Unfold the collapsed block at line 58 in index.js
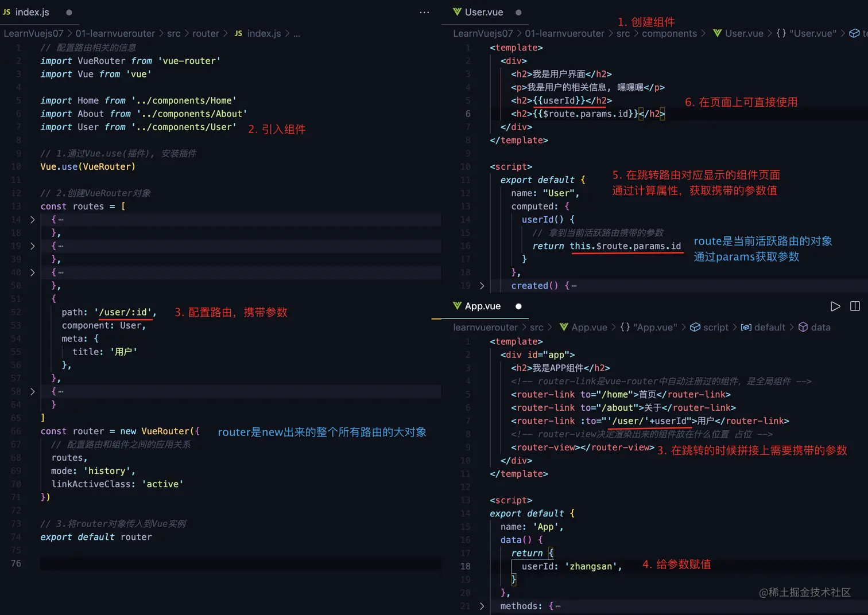Screen dimensions: 868x615 (x=32, y=391)
